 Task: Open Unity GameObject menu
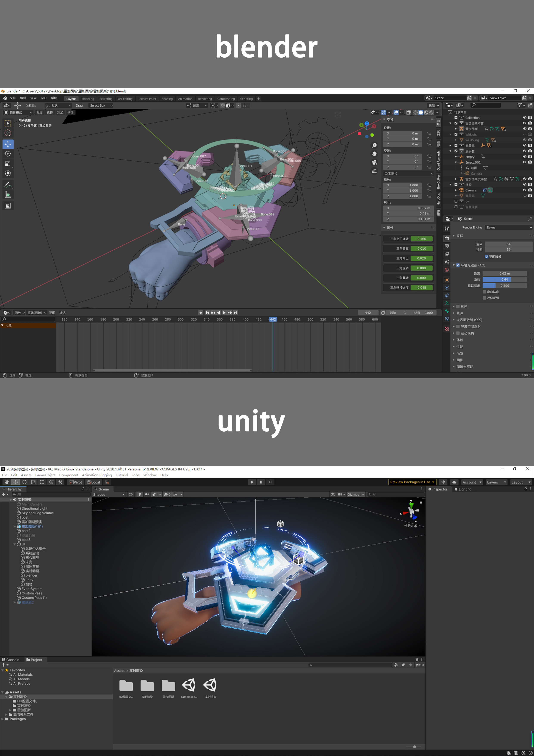pyautogui.click(x=45, y=475)
